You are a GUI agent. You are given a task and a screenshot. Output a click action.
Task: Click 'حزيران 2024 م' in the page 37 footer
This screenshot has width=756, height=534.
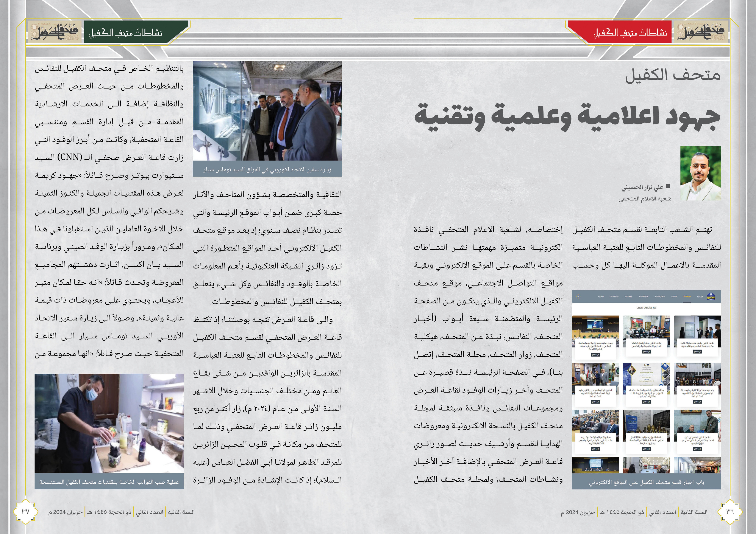[x=65, y=512]
